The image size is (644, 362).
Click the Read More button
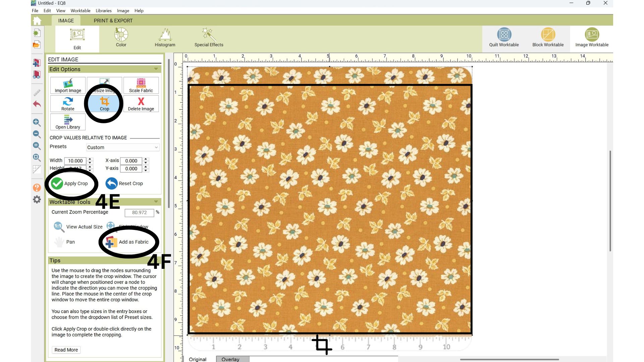[66, 350]
